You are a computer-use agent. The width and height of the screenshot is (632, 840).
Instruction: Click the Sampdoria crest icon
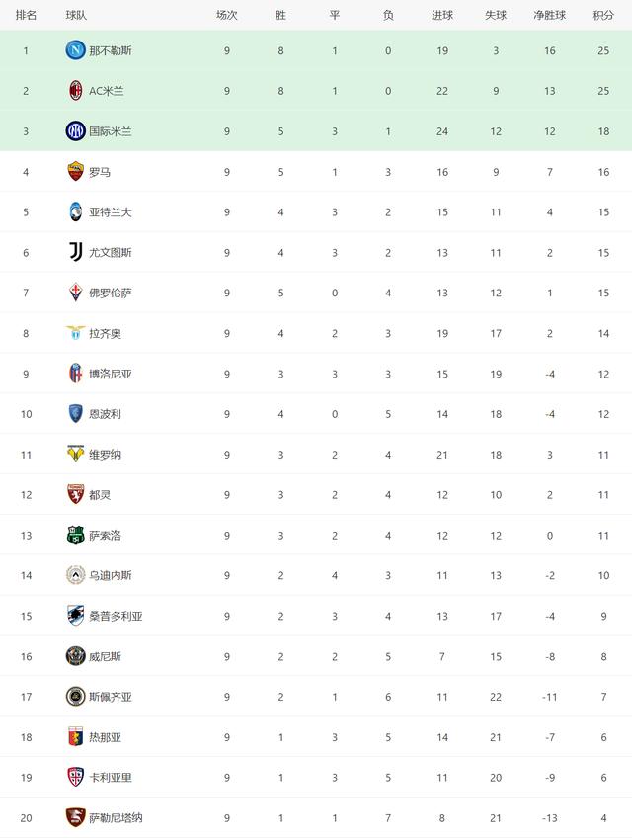tap(75, 616)
